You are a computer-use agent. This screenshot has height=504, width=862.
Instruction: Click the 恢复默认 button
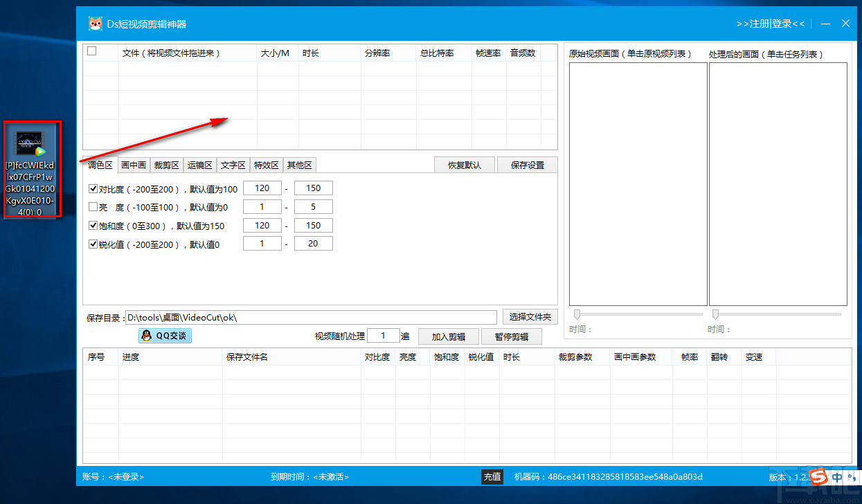(464, 165)
